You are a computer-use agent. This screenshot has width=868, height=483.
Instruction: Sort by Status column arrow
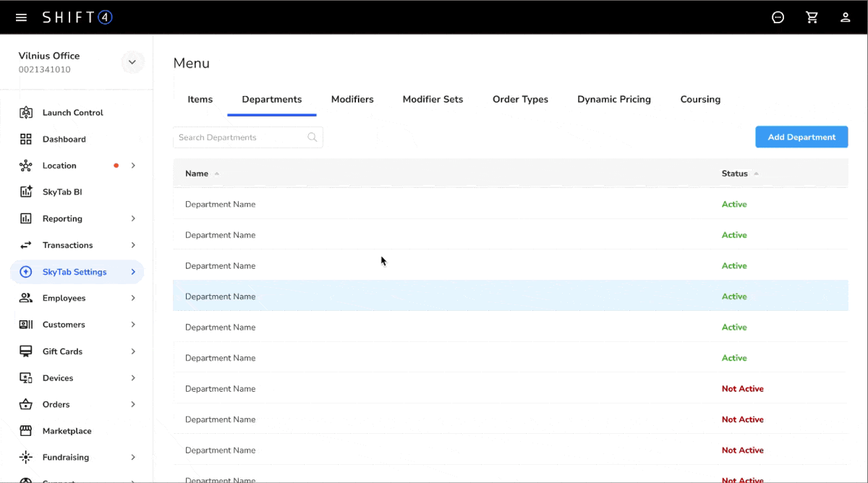pyautogui.click(x=757, y=174)
